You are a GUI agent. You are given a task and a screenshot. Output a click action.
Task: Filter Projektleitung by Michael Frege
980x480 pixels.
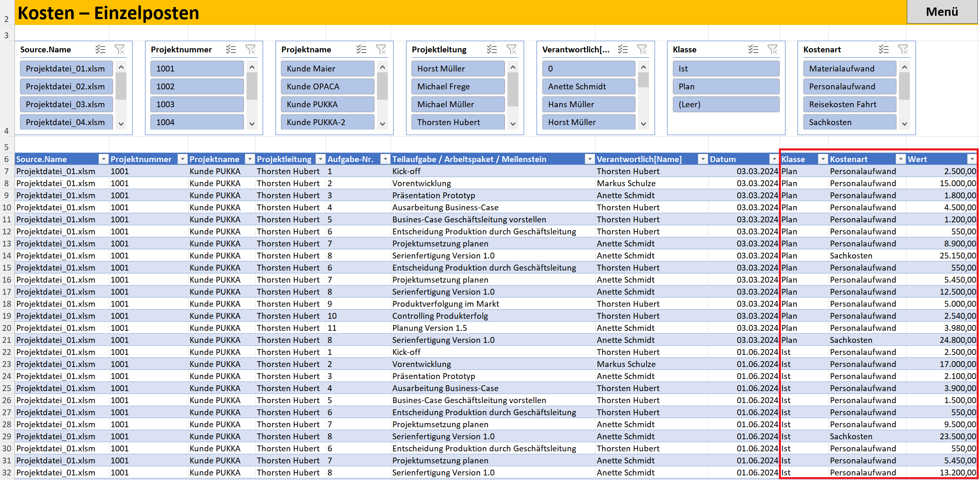click(x=458, y=86)
